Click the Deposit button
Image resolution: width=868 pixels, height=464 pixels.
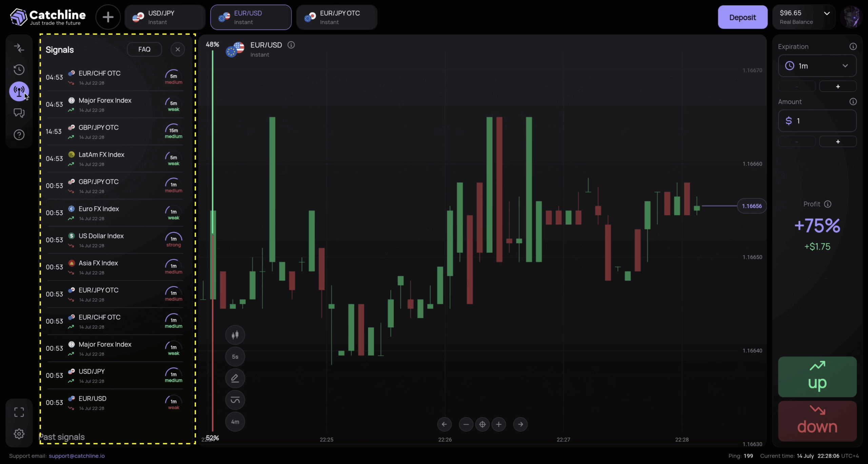tap(743, 17)
